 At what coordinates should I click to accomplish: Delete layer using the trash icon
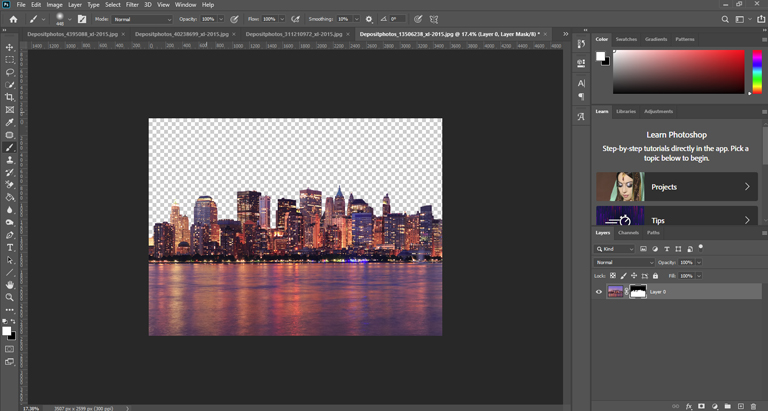click(753, 406)
